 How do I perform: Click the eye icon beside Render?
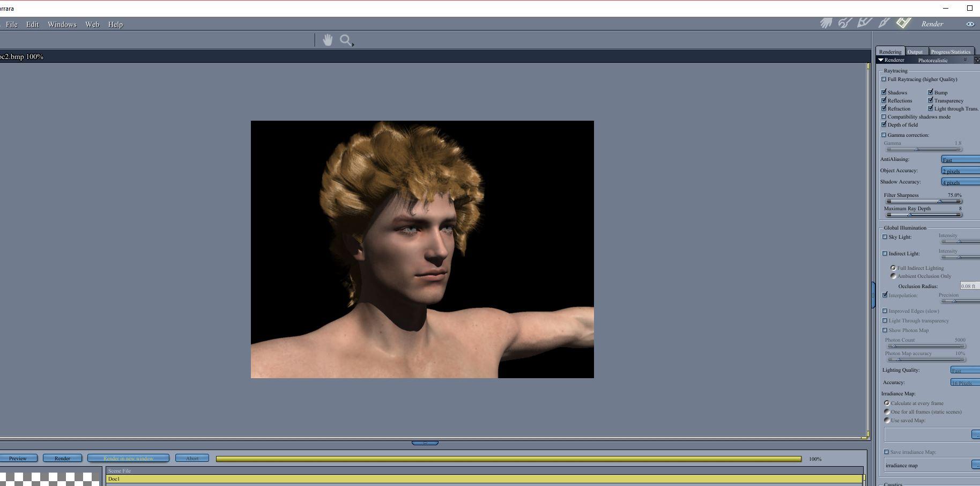(970, 24)
